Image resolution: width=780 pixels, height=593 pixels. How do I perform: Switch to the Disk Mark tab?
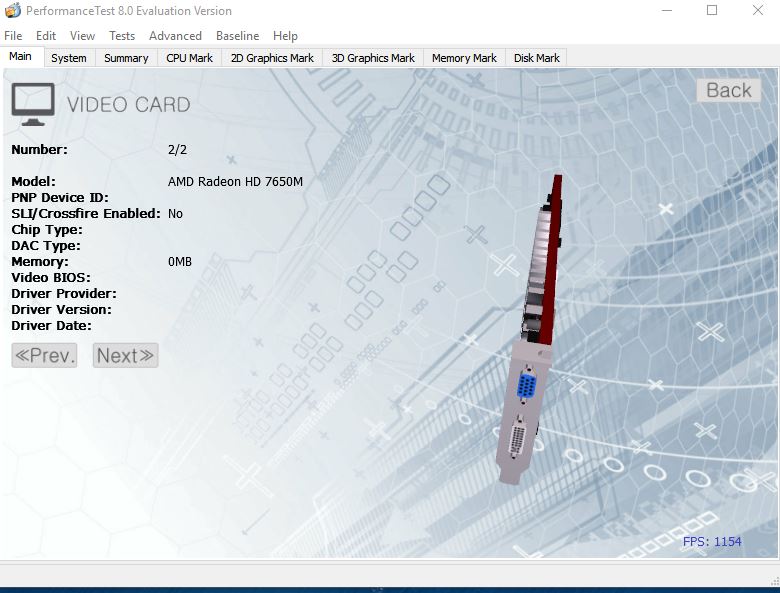pos(536,58)
